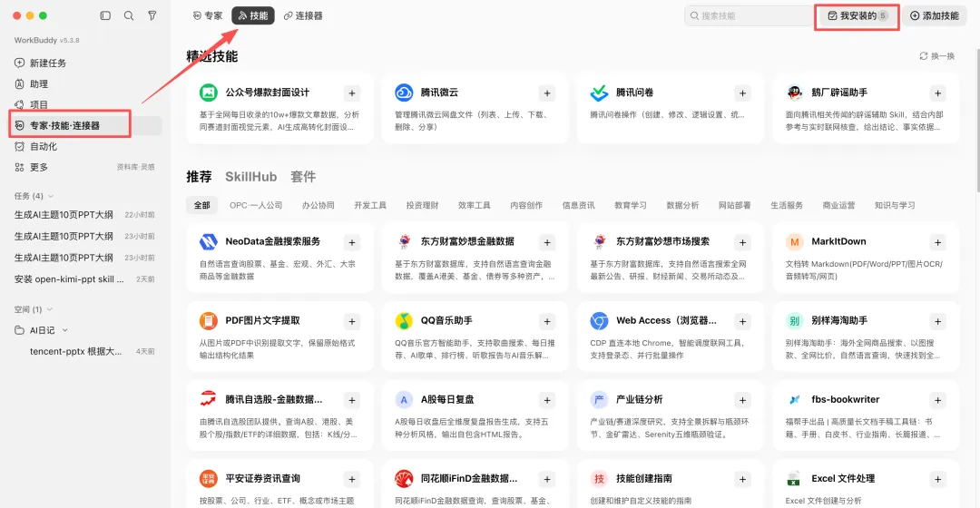Expand the AI日记 folder chevron
The image size is (980, 508).
65,330
